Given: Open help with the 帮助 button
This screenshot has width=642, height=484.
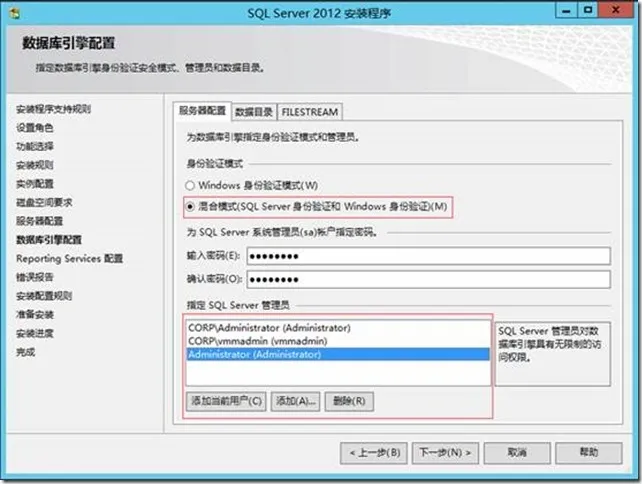Looking at the screenshot, I should pos(589,453).
